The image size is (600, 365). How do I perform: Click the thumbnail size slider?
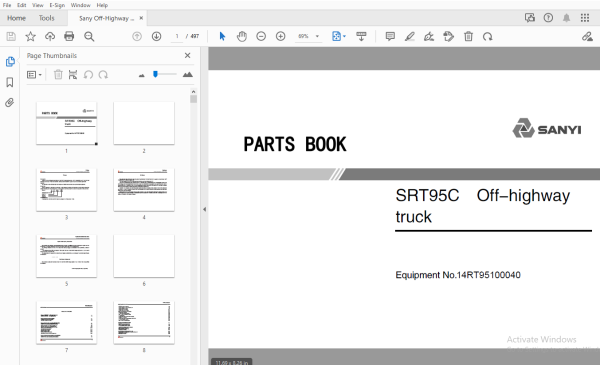(165, 74)
